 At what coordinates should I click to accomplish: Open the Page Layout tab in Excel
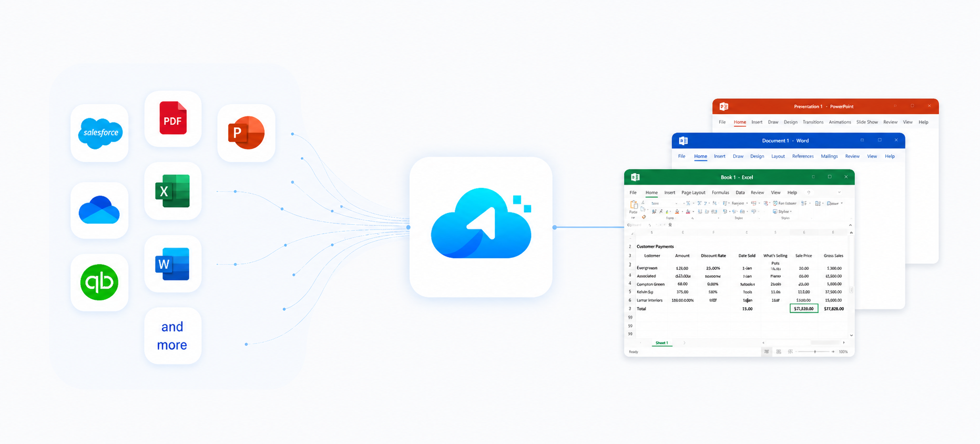click(x=693, y=193)
